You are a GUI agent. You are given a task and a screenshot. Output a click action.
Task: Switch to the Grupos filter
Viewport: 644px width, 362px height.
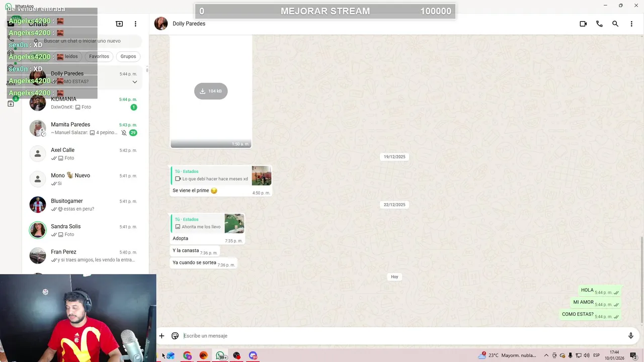point(128,56)
